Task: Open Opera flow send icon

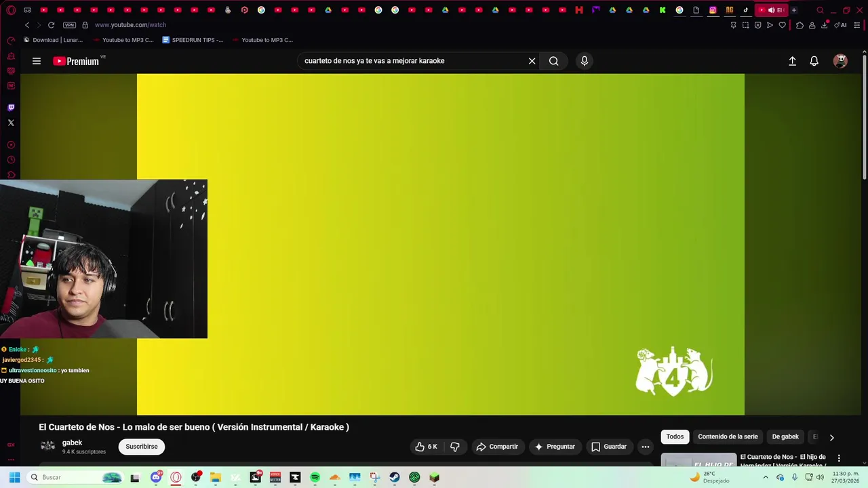Action: pyautogui.click(x=770, y=25)
